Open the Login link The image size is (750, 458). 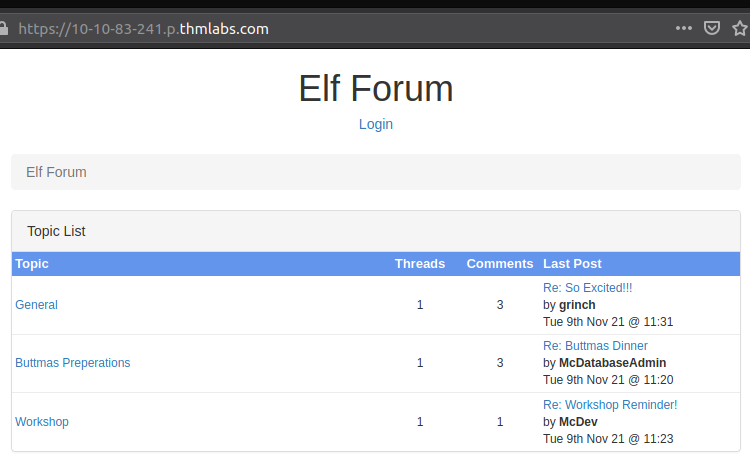[375, 124]
